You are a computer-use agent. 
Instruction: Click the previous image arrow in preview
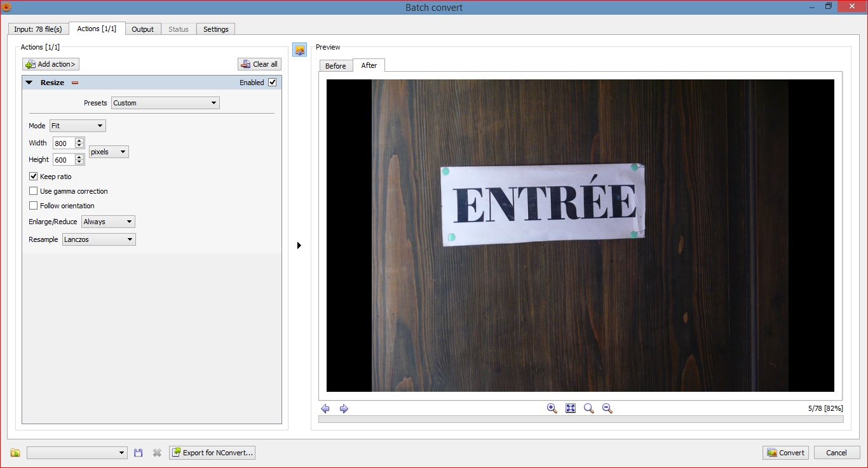pyautogui.click(x=325, y=409)
